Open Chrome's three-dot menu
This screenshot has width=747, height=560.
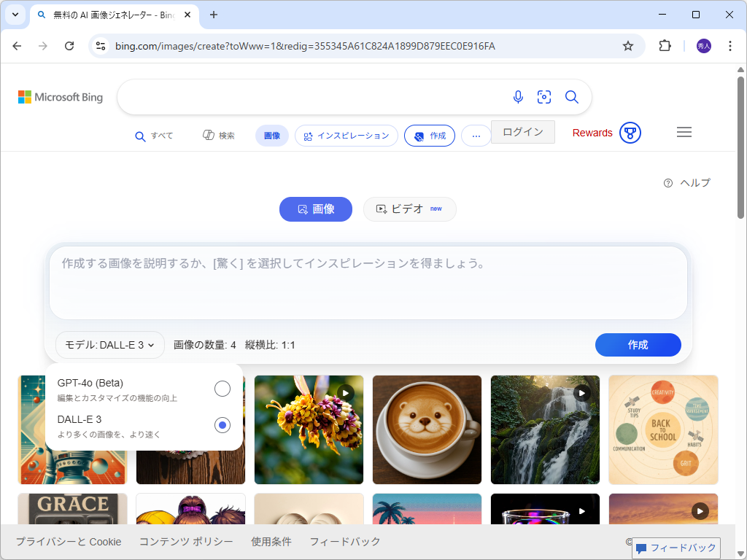coord(729,45)
